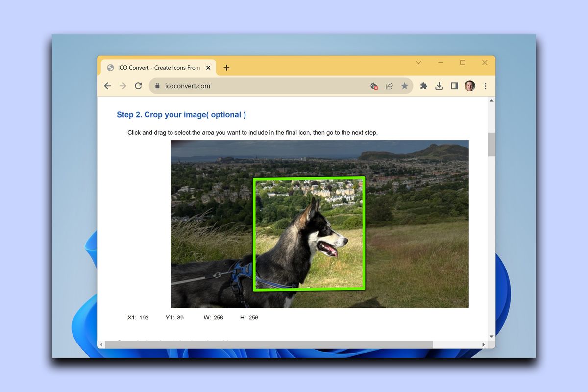This screenshot has height=392, width=588.
Task: Go forward to the next page
Action: [122, 86]
